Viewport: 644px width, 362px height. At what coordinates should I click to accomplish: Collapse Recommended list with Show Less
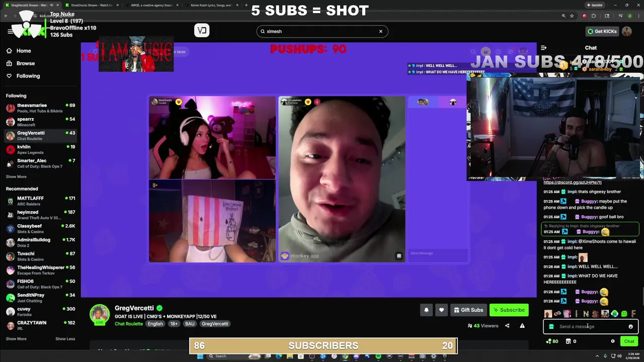point(65,339)
